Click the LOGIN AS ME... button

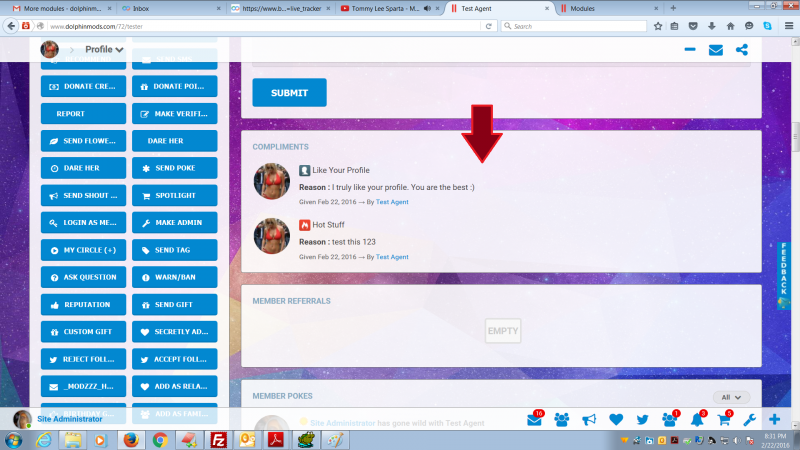[83, 222]
